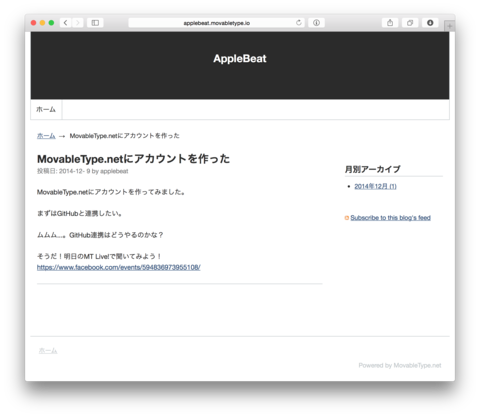Viewport: 480px width, 417px height.
Task: Click the MovableType.netにアカウントを作った heading
Action: (x=133, y=159)
